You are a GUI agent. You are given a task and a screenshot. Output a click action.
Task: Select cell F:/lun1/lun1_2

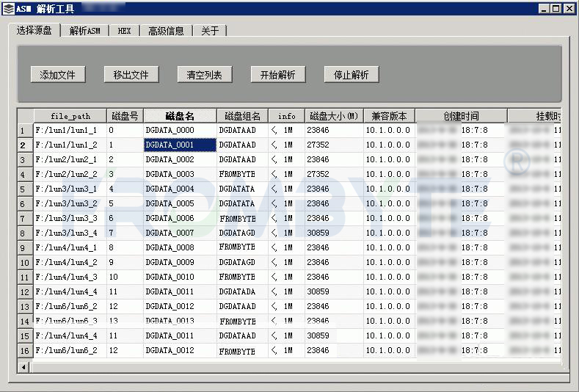70,145
